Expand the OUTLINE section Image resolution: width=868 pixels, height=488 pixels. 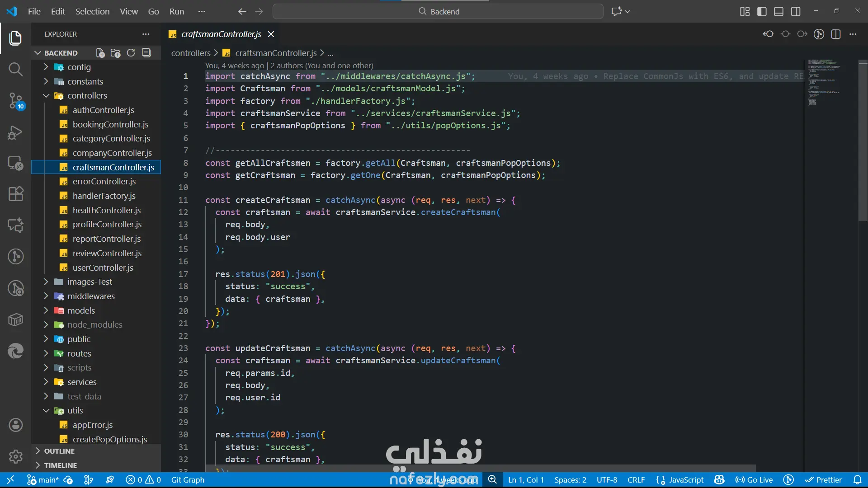(59, 451)
